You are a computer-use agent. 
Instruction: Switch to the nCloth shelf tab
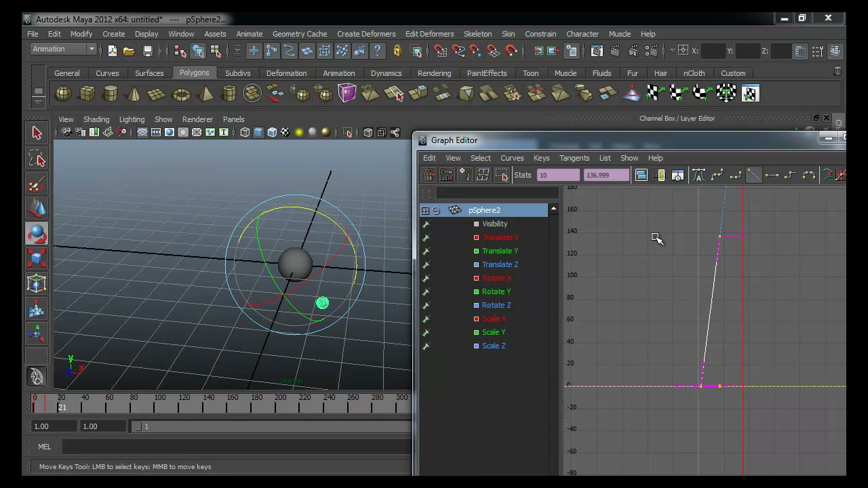tap(694, 73)
